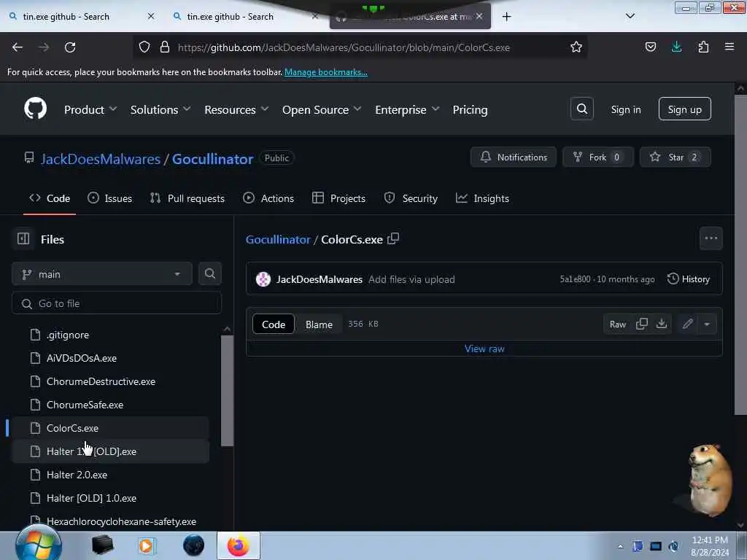Screen dimensions: 747x560
Task: Click JackDoesMalwares avatar in commit row
Action: pyautogui.click(x=263, y=279)
